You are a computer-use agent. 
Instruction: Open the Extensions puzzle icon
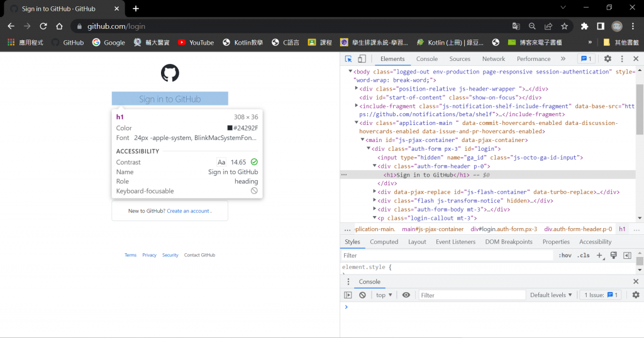click(x=584, y=26)
